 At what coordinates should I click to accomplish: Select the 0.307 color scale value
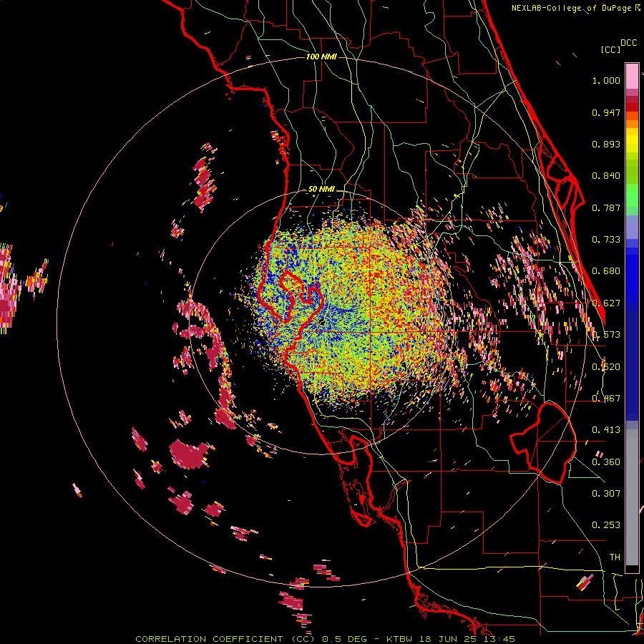tap(606, 493)
